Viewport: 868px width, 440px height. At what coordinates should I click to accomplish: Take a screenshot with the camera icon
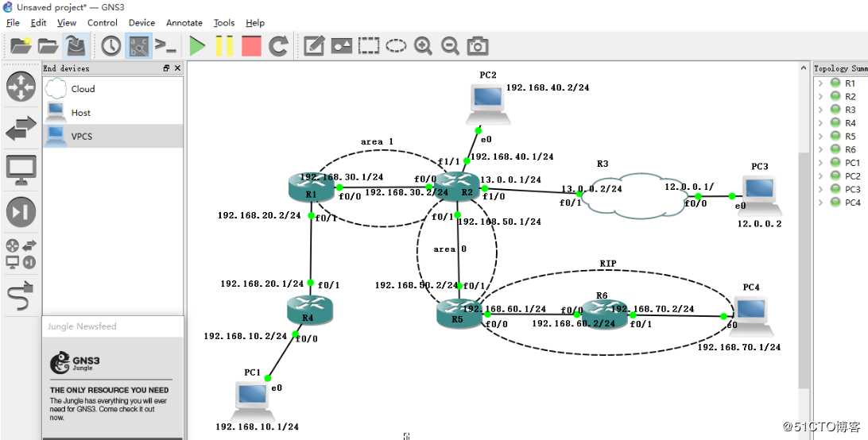click(478, 46)
